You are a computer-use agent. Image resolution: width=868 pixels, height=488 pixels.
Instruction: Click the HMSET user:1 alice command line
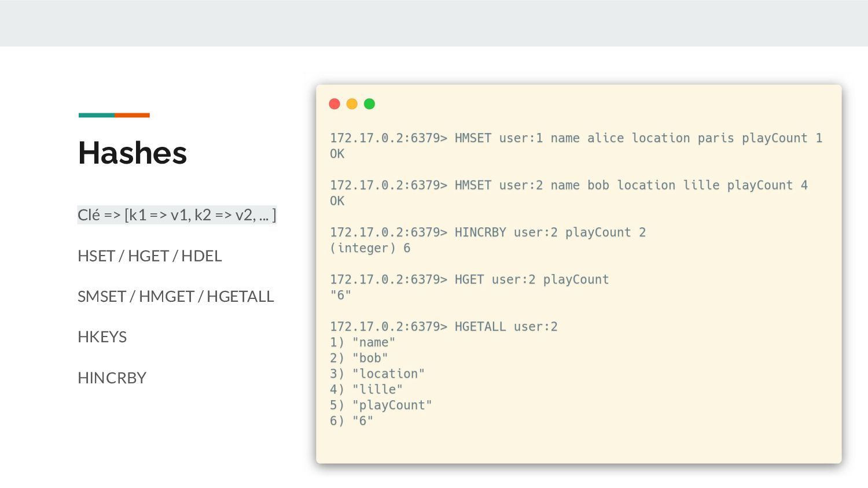(x=576, y=138)
